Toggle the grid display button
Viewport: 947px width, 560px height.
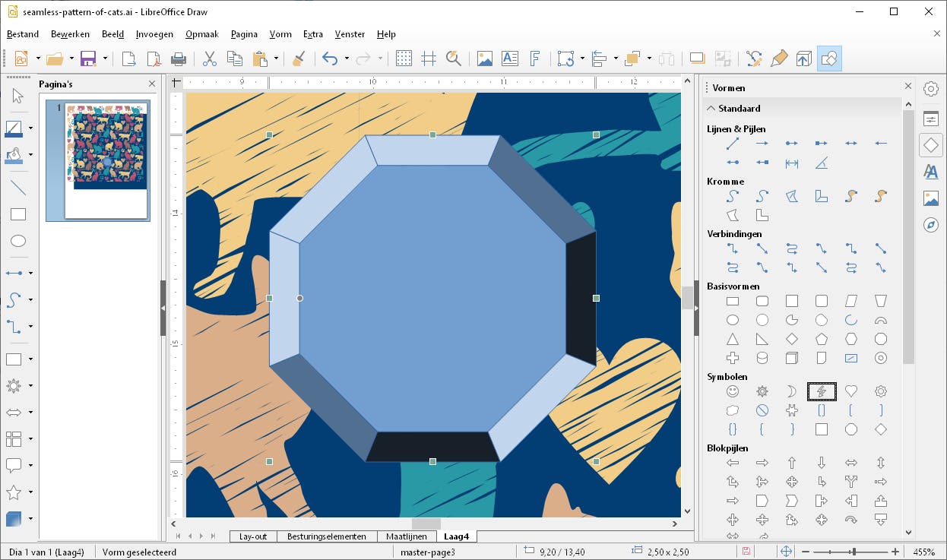click(404, 59)
